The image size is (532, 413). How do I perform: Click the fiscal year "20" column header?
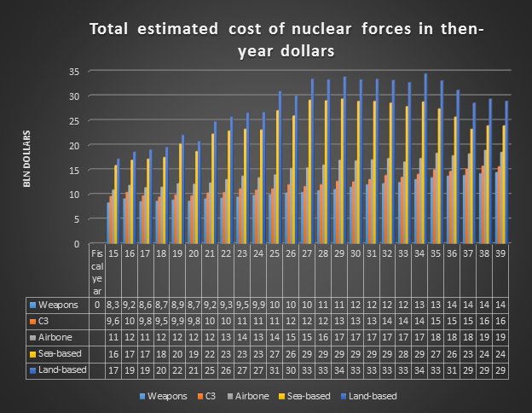coord(194,253)
